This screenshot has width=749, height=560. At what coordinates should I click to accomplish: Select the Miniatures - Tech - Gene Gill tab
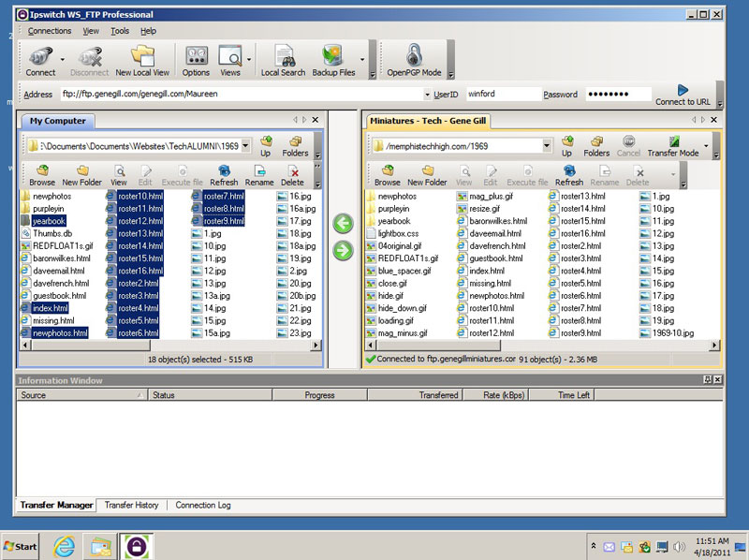pos(428,121)
